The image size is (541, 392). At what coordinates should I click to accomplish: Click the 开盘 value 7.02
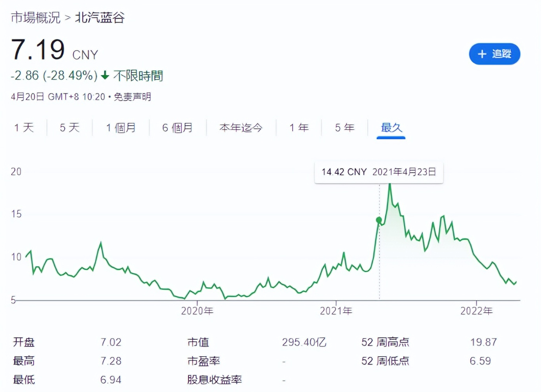(x=111, y=342)
